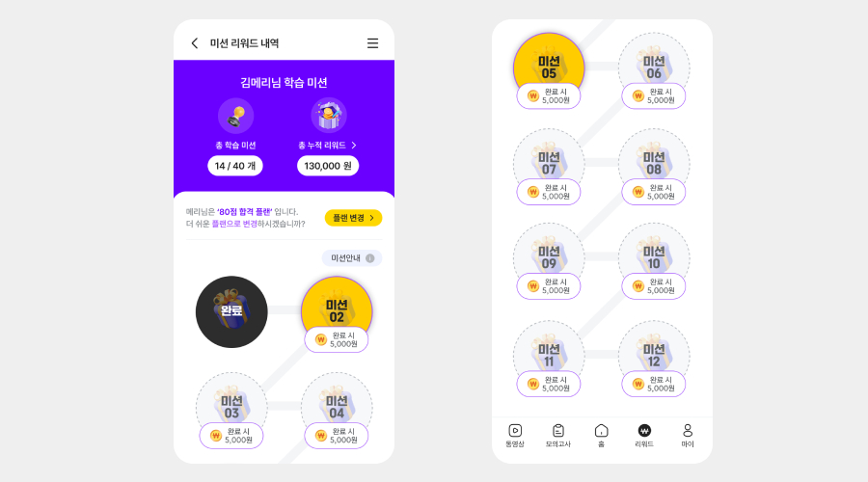Click the 14 / 40 개 pill
Viewport: 868px width, 482px height.
click(235, 166)
